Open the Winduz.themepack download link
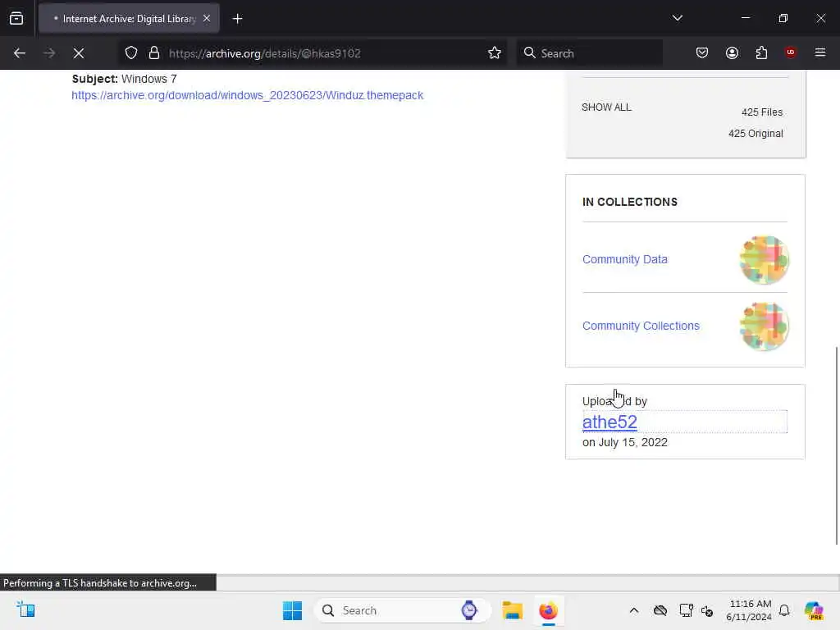 (248, 95)
